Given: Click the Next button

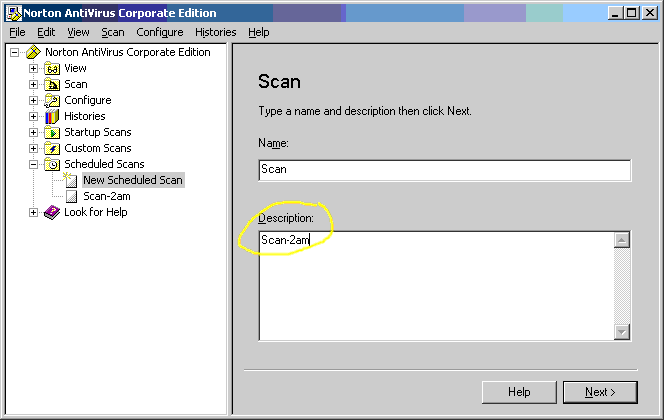Looking at the screenshot, I should [600, 392].
